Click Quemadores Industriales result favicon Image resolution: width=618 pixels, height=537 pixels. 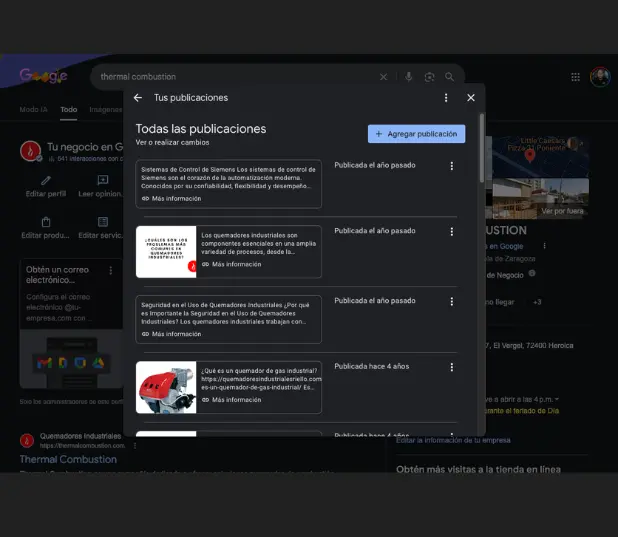coord(27,440)
